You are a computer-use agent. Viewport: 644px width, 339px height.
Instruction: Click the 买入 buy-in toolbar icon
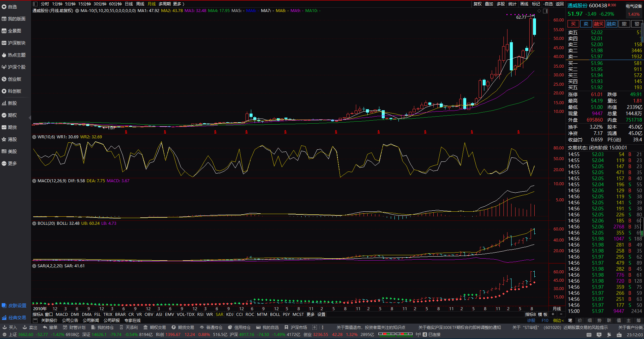tap(5, 327)
